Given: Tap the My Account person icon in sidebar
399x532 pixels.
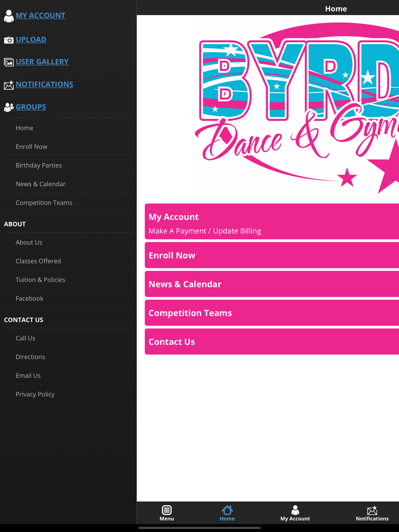Looking at the screenshot, I should pyautogui.click(x=9, y=16).
